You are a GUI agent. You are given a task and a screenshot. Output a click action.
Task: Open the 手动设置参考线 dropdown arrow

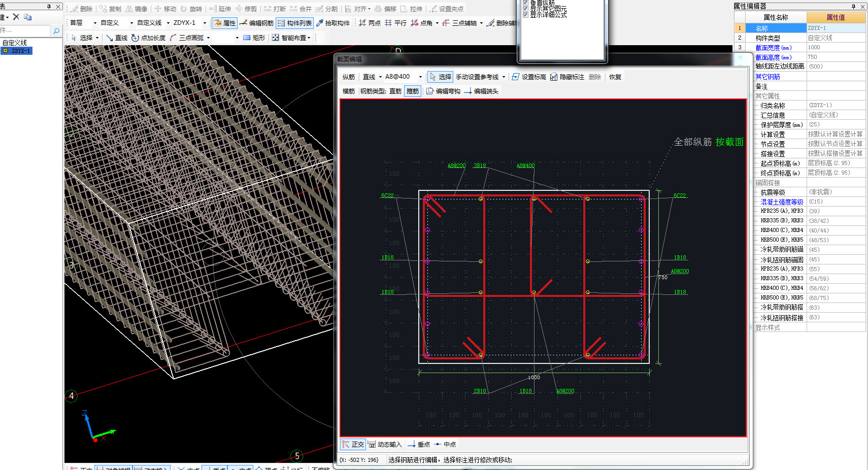(504, 77)
